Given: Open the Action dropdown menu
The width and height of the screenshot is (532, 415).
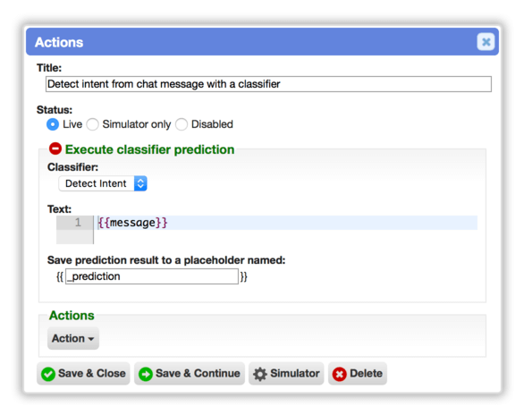Looking at the screenshot, I should 73,338.
